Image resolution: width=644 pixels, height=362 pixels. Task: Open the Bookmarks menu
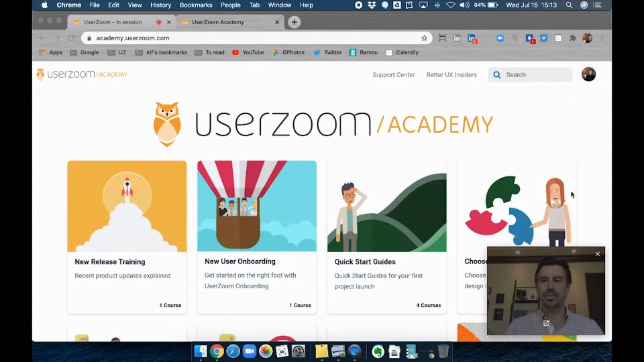[196, 5]
